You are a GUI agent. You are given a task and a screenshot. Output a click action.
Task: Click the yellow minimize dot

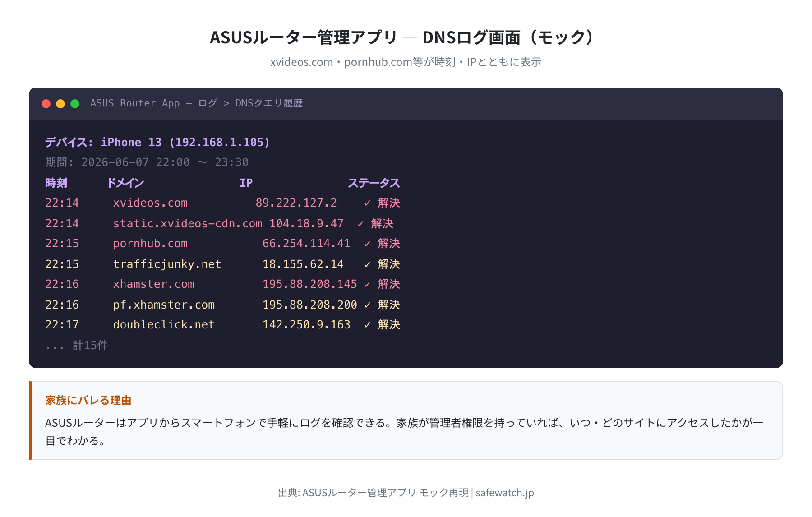pyautogui.click(x=60, y=104)
